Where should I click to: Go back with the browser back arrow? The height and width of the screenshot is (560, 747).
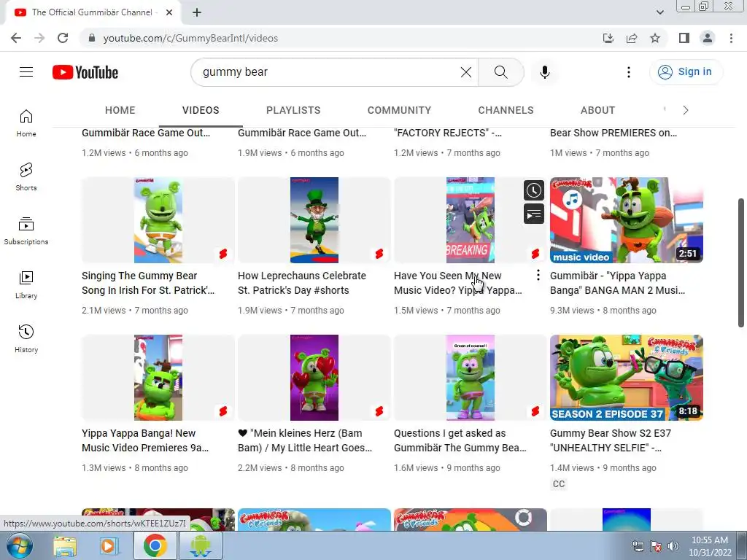pos(16,38)
